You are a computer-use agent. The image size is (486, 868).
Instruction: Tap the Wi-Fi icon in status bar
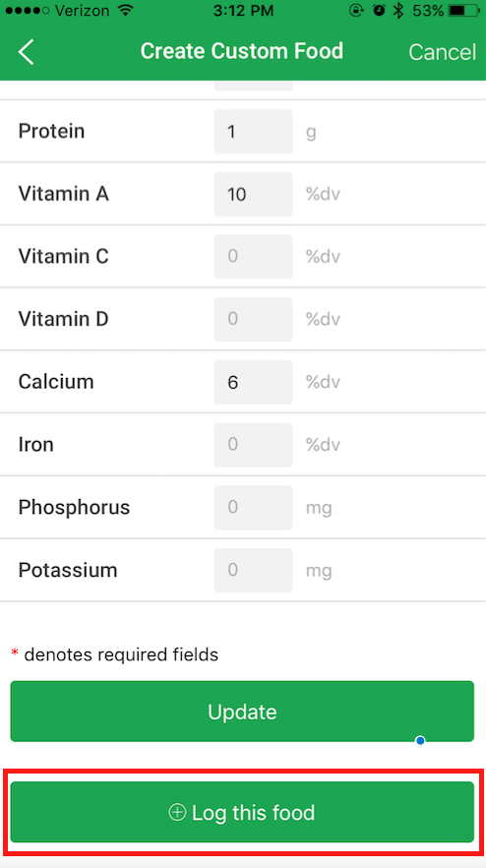tap(127, 11)
